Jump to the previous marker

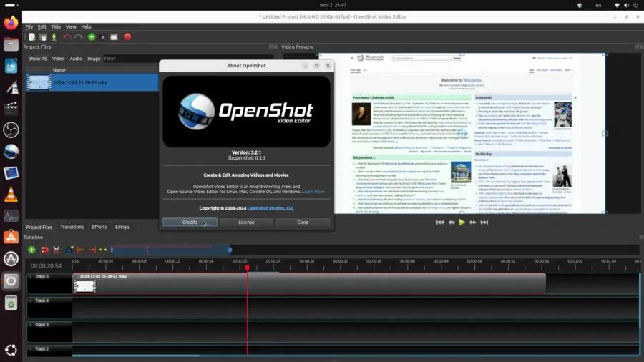80,250
